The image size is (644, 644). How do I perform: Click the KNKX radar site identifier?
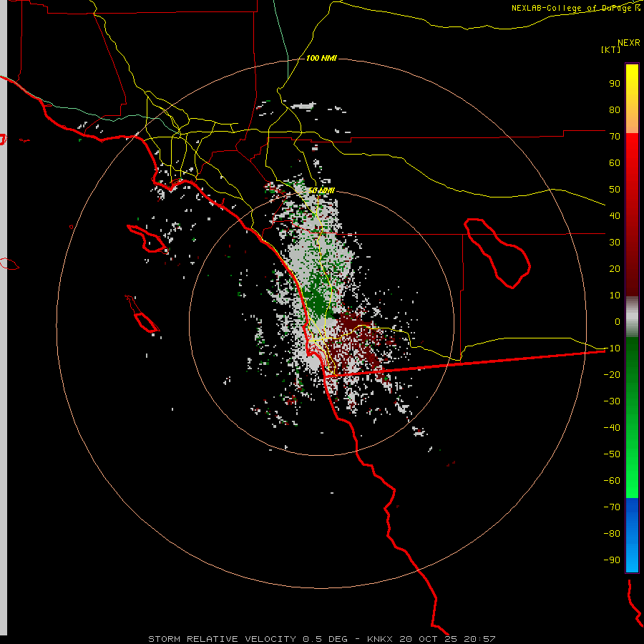(x=381, y=639)
